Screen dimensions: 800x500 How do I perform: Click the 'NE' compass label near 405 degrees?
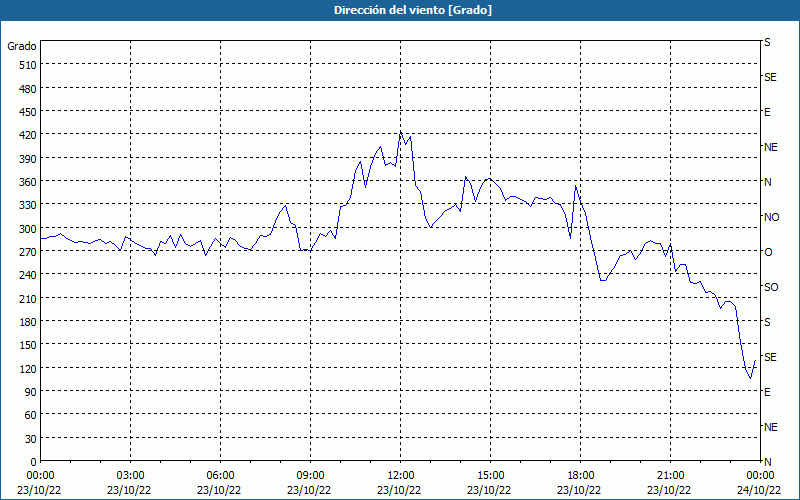click(770, 147)
